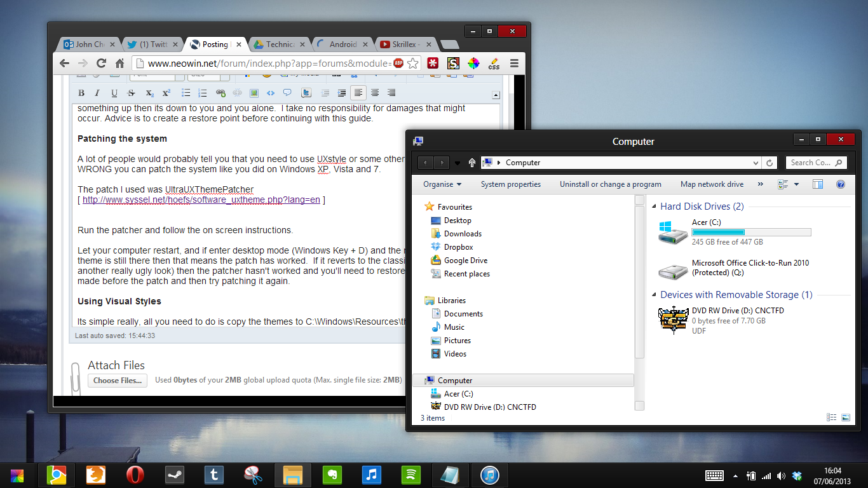Insert a quote block in the editor

287,93
